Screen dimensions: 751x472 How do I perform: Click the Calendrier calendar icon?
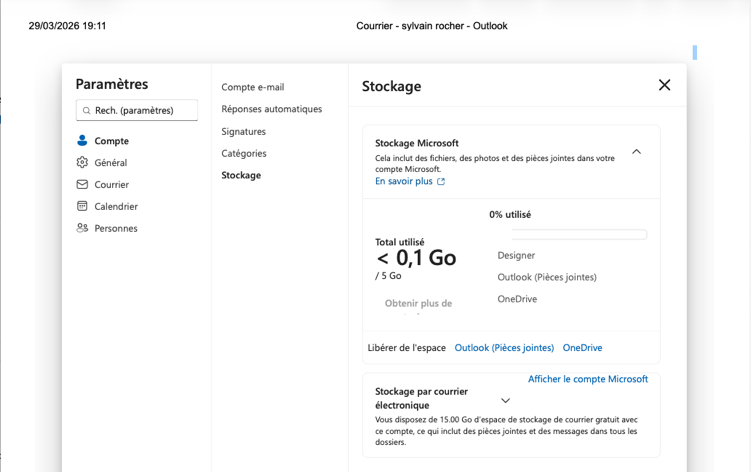coord(82,206)
